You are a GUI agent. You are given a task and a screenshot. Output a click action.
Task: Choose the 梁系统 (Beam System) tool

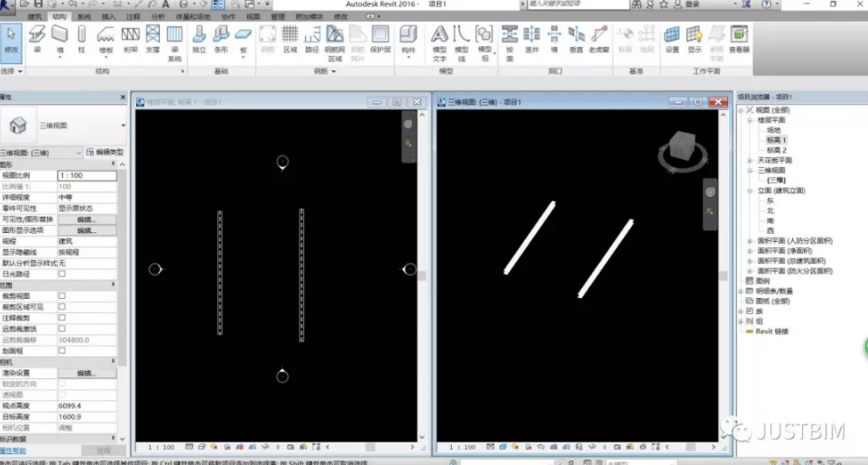tap(174, 42)
